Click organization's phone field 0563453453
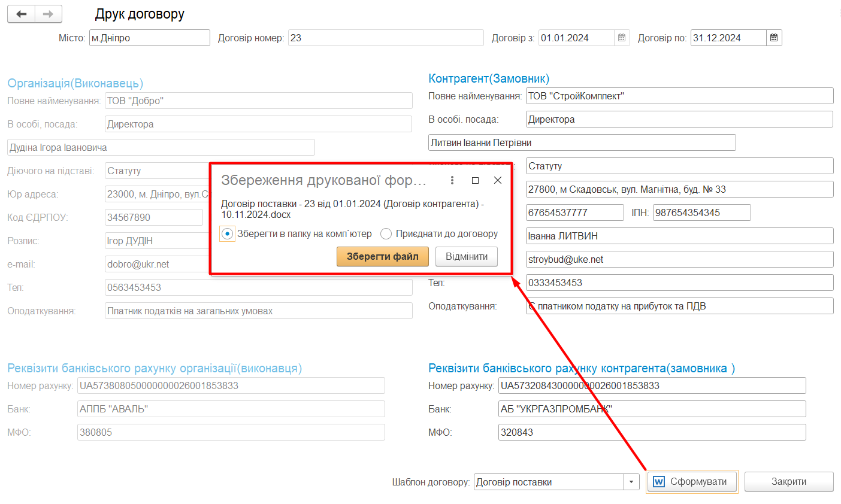 coord(259,287)
